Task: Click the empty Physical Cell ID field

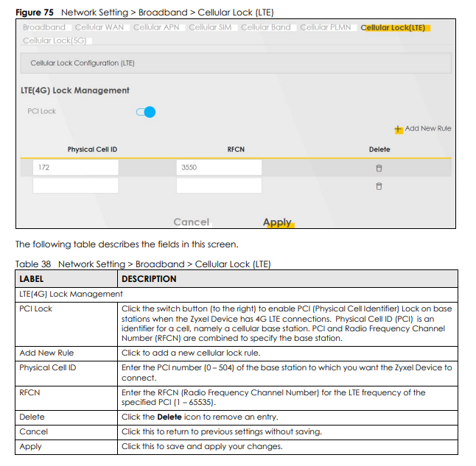Action: coord(75,186)
